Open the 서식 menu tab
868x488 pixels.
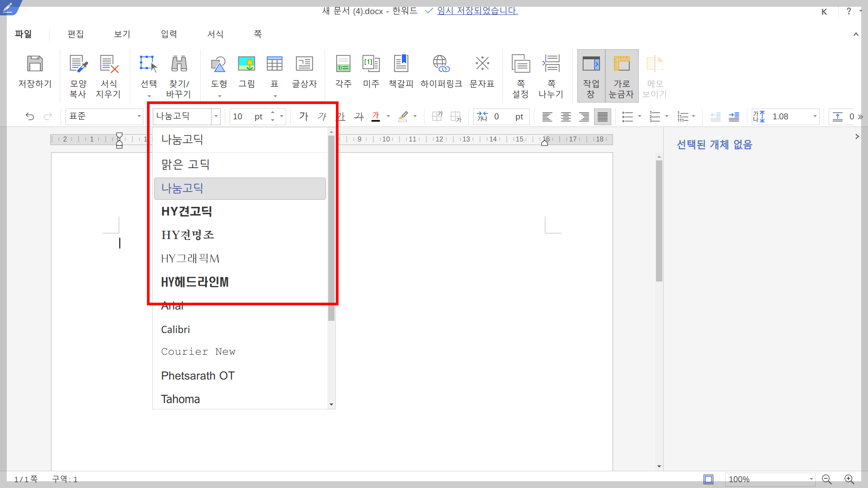coord(215,34)
